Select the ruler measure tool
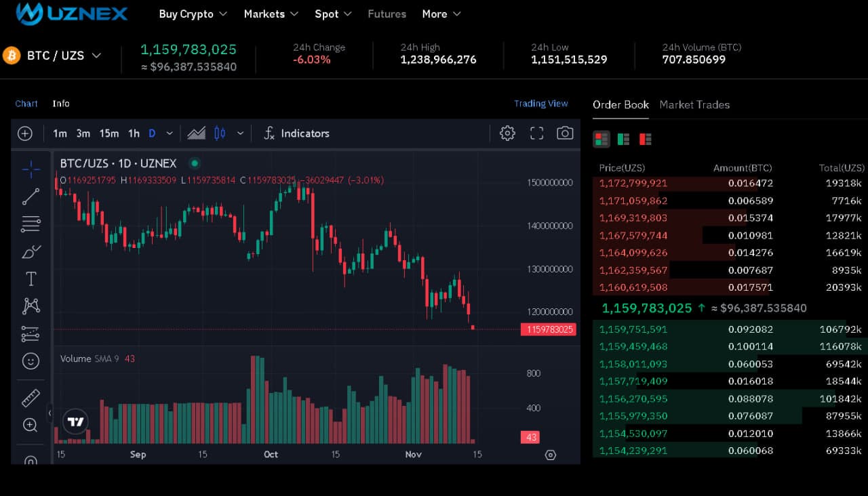 pyautogui.click(x=31, y=398)
